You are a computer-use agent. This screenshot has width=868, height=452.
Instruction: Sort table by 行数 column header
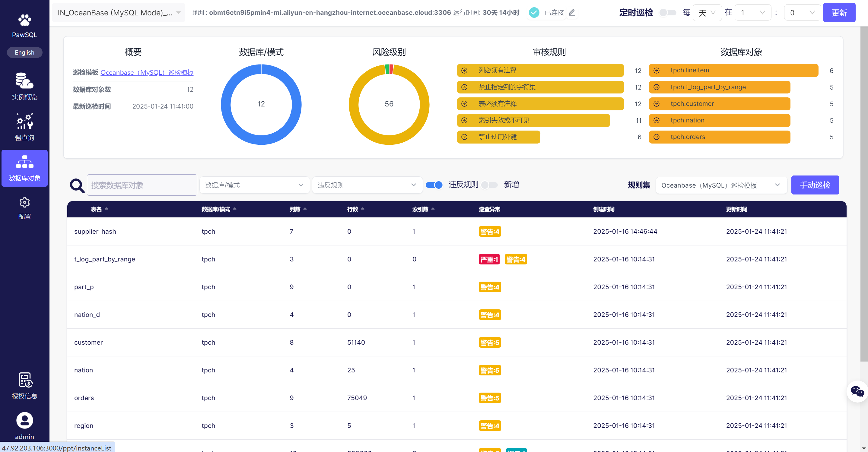(x=352, y=209)
